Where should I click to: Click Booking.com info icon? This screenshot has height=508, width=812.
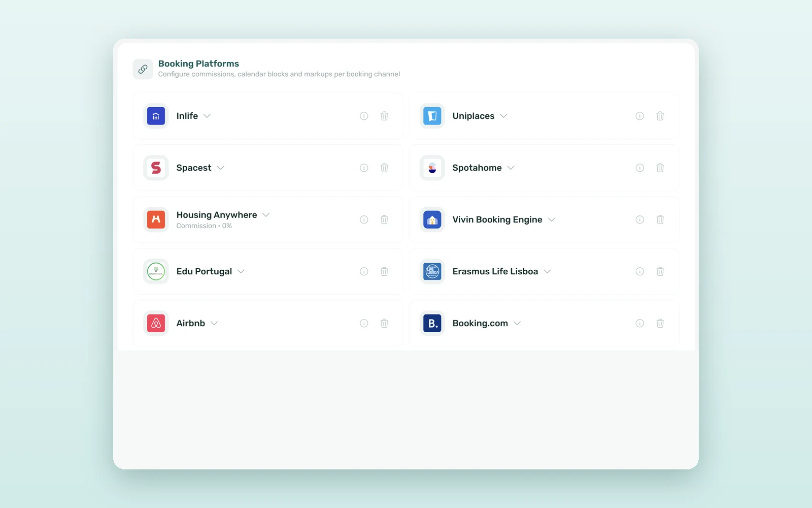point(640,323)
